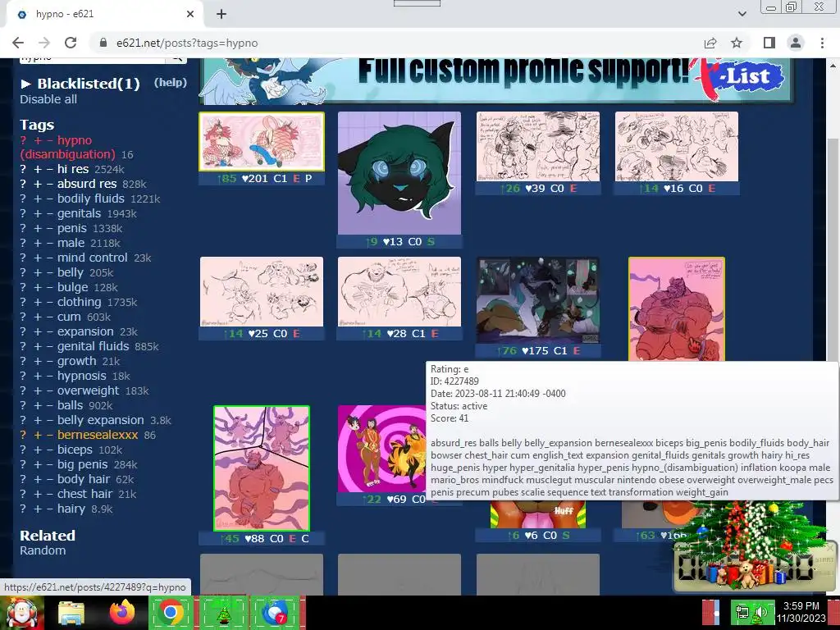The width and height of the screenshot is (840, 630).
Task: Open the 'belly expansion' tag link
Action: [x=101, y=420]
